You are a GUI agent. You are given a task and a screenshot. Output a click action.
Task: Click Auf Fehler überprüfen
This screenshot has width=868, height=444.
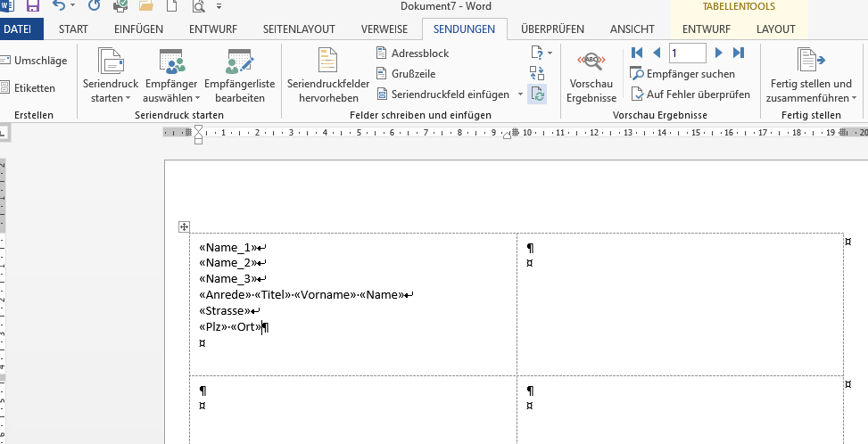(x=690, y=95)
